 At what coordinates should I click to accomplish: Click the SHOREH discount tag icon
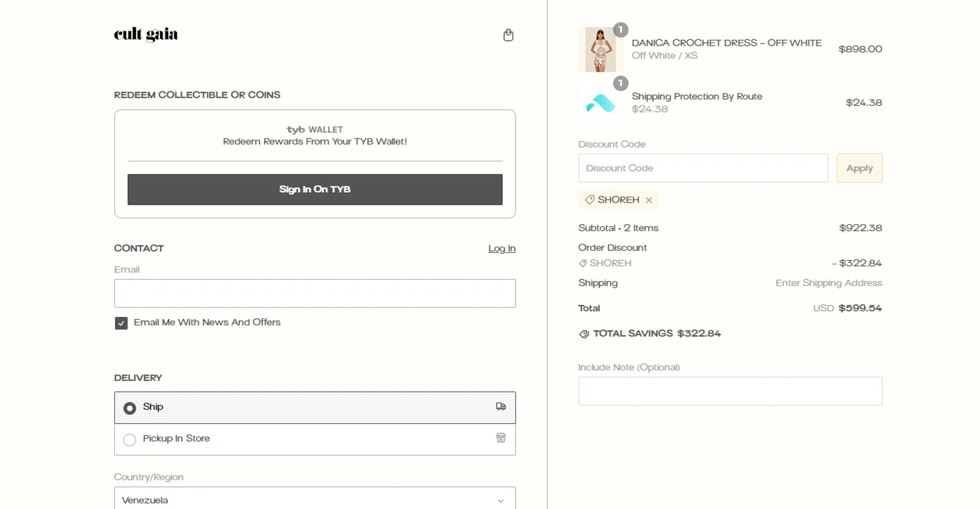click(x=589, y=200)
